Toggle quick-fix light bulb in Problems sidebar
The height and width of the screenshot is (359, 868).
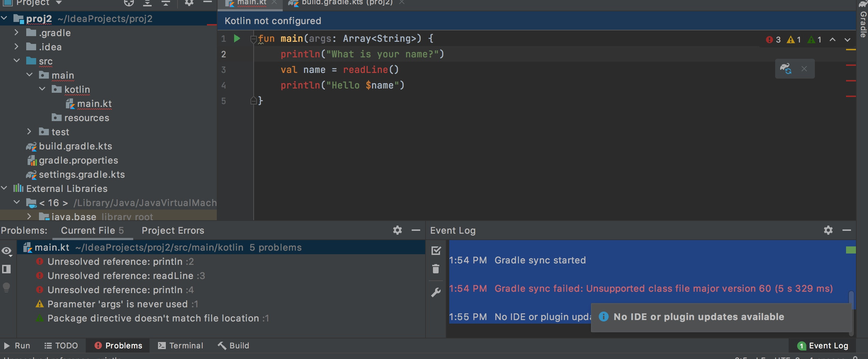pyautogui.click(x=7, y=287)
